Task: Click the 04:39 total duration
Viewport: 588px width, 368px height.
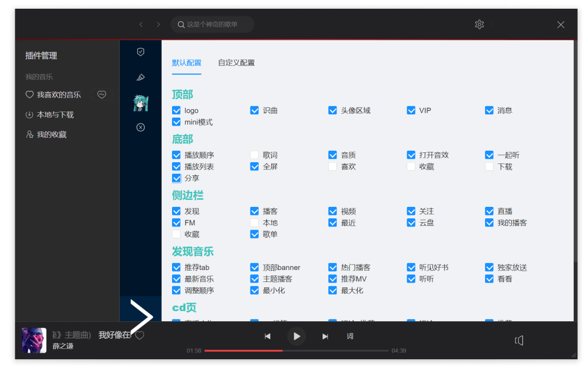Action: [x=399, y=351]
